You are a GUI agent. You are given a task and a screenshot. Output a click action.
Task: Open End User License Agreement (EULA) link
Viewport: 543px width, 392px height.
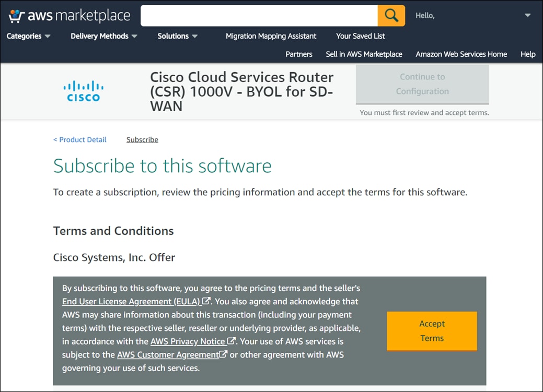click(132, 301)
